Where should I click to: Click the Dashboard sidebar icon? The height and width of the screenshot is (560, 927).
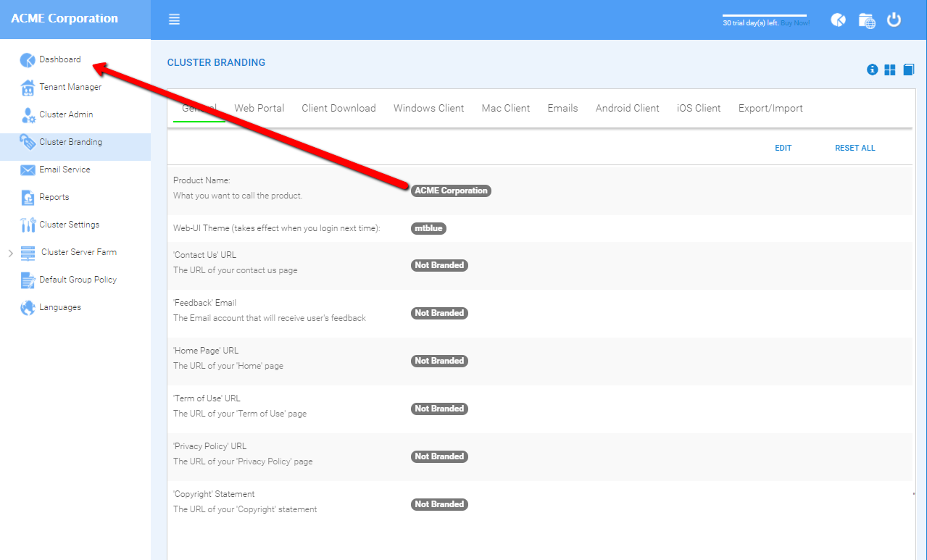(28, 60)
